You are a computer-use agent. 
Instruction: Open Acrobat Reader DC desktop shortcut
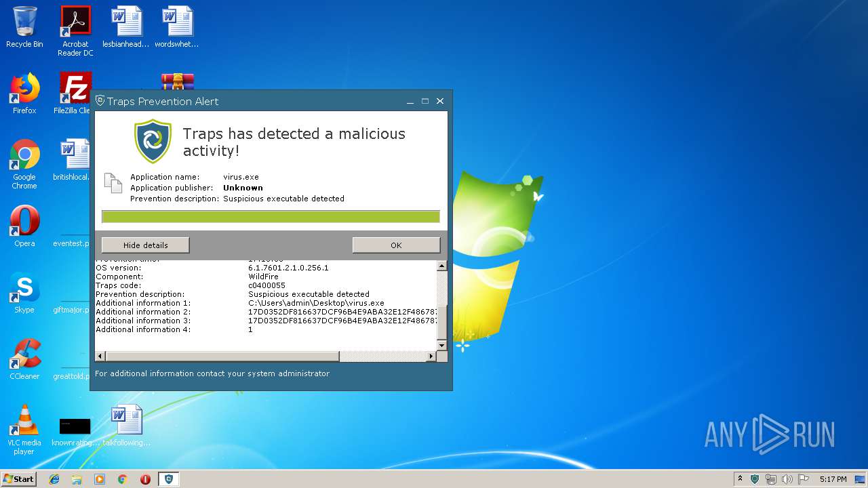click(75, 30)
